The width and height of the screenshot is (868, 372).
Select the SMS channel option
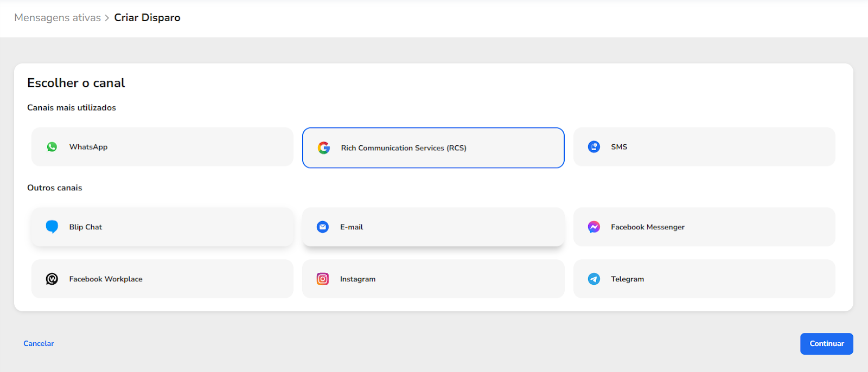[x=704, y=147]
